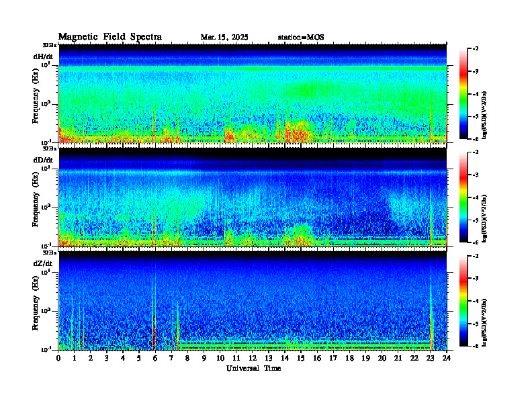The image size is (532, 411).
Task: Click the hour "8" tick label
Action: [187, 358]
